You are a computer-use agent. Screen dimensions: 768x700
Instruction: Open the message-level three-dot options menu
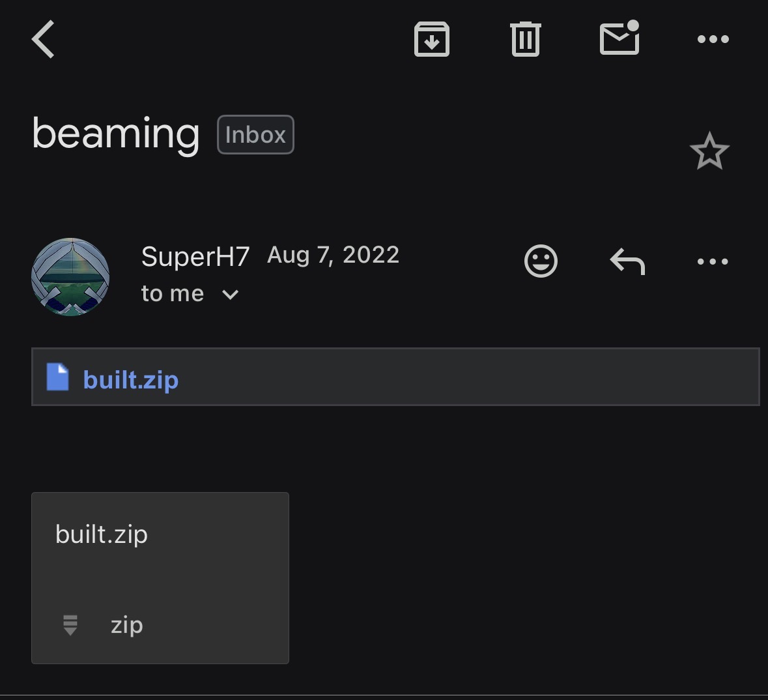coord(713,261)
